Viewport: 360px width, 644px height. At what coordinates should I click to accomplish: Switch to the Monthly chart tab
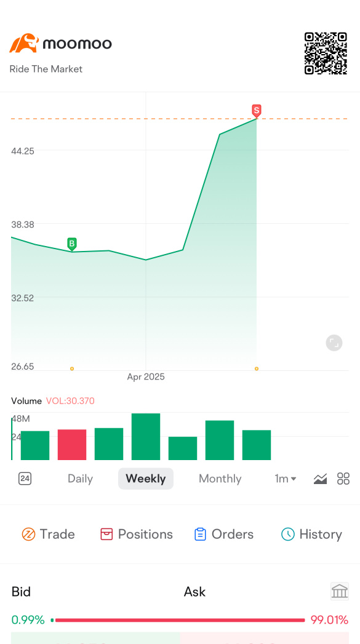[x=220, y=479]
